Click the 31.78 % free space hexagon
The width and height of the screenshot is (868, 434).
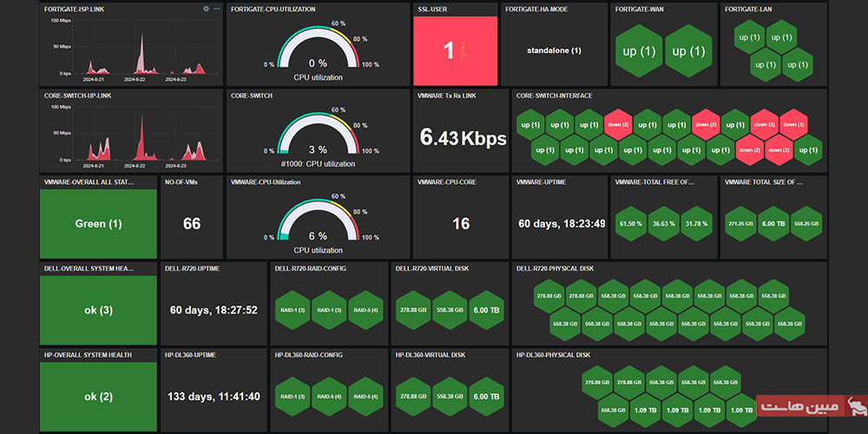pyautogui.click(x=696, y=224)
